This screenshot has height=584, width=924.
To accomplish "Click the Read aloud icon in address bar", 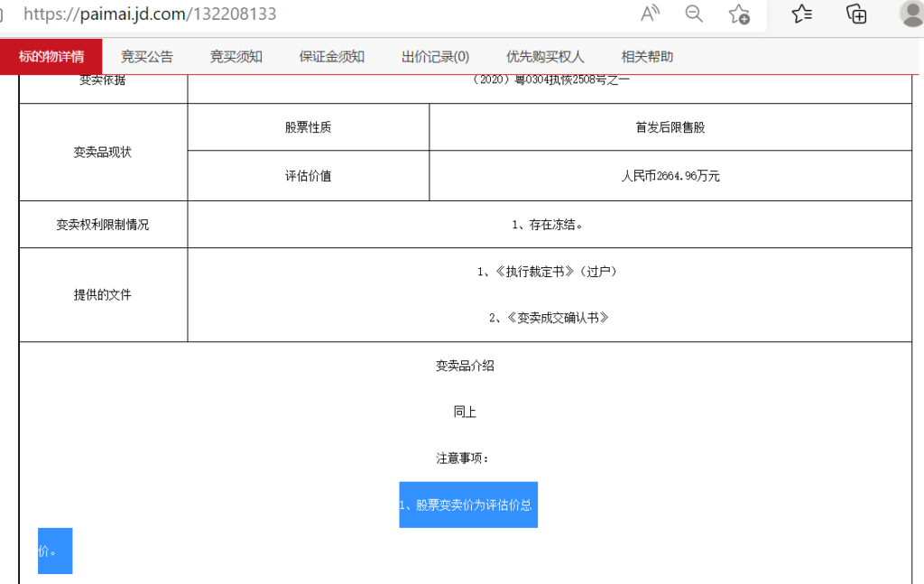I will [x=650, y=14].
